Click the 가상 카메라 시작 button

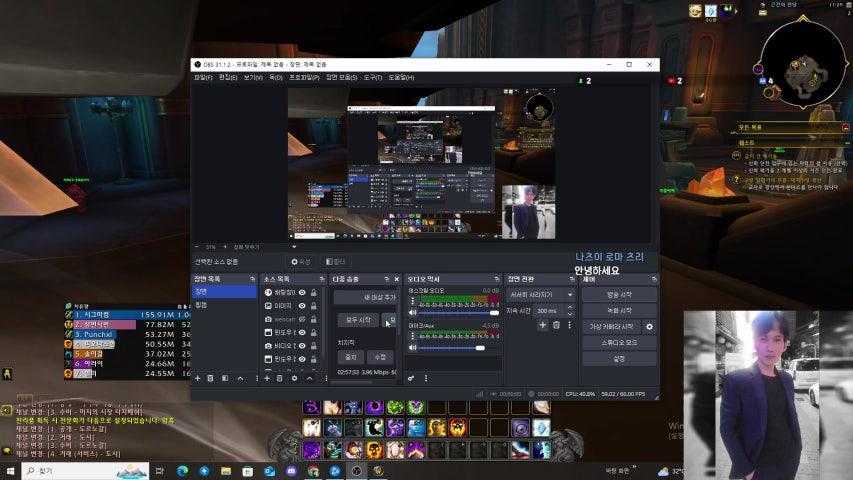[x=611, y=327]
